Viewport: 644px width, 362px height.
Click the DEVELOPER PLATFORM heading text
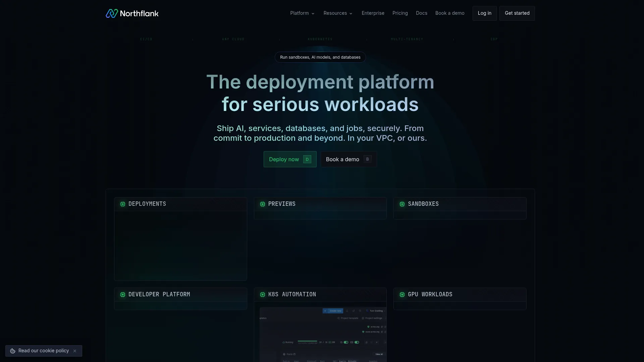[159, 294]
